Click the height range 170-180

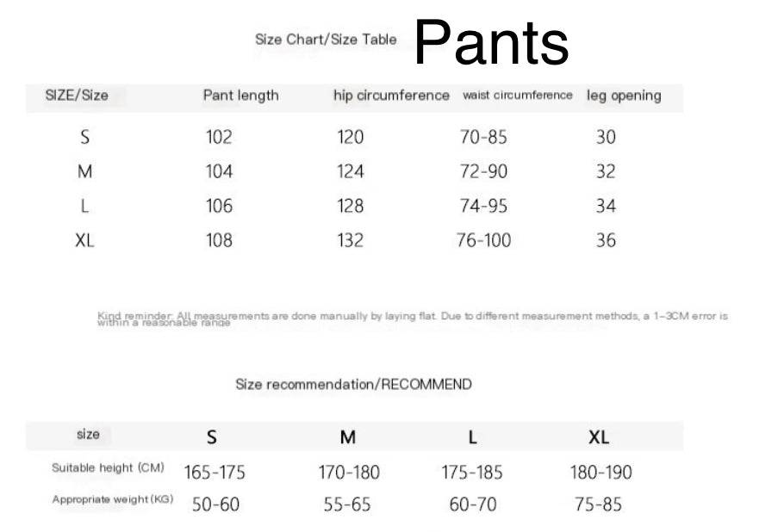(x=348, y=473)
